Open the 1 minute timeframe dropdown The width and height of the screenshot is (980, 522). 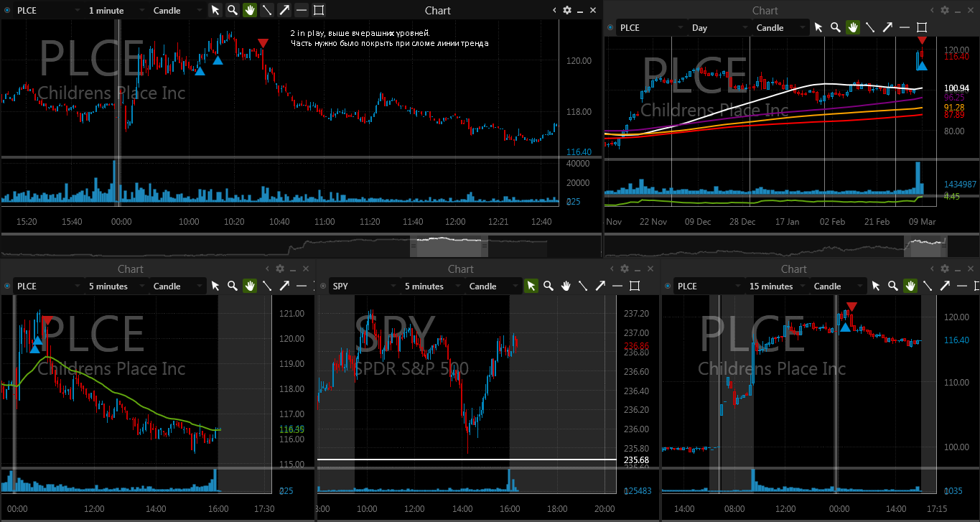tap(115, 10)
